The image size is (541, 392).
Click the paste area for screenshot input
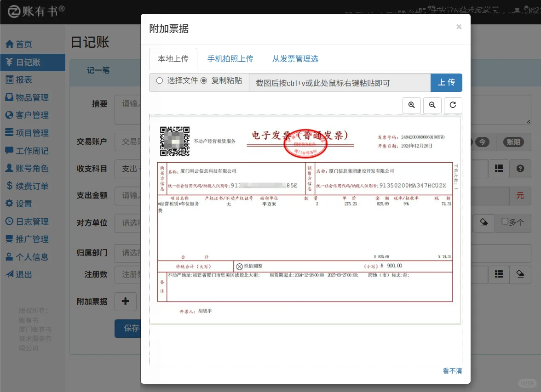tap(339, 83)
